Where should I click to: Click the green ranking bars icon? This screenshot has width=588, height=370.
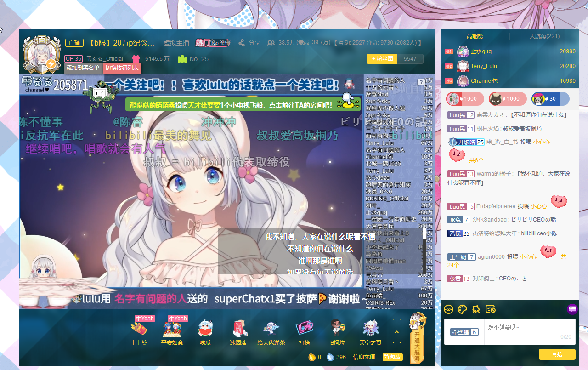pos(182,59)
